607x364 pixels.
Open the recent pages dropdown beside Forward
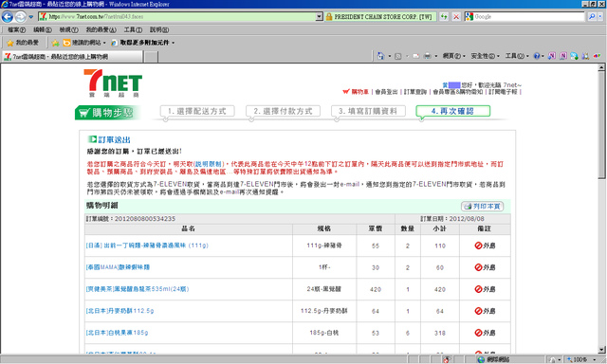(x=31, y=17)
